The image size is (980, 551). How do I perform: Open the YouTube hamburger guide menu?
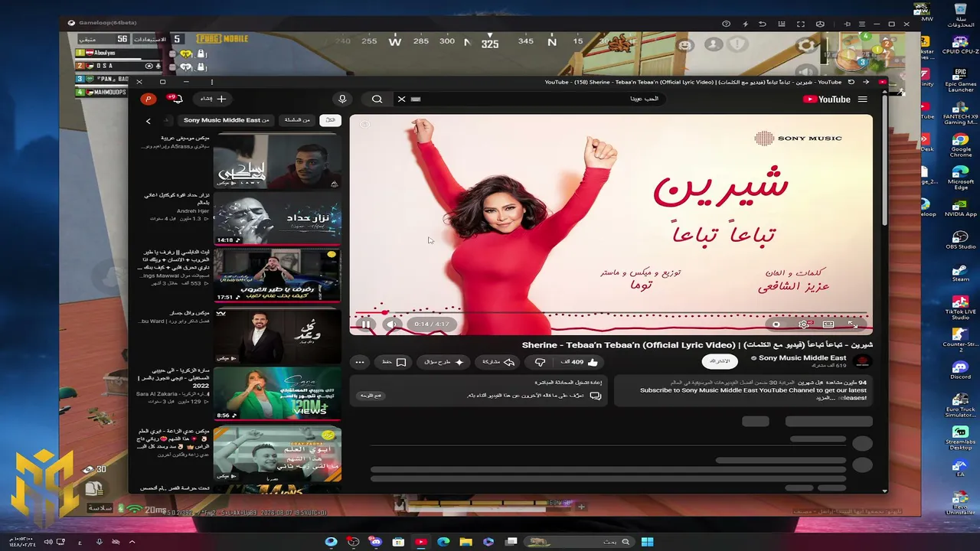[x=863, y=99]
